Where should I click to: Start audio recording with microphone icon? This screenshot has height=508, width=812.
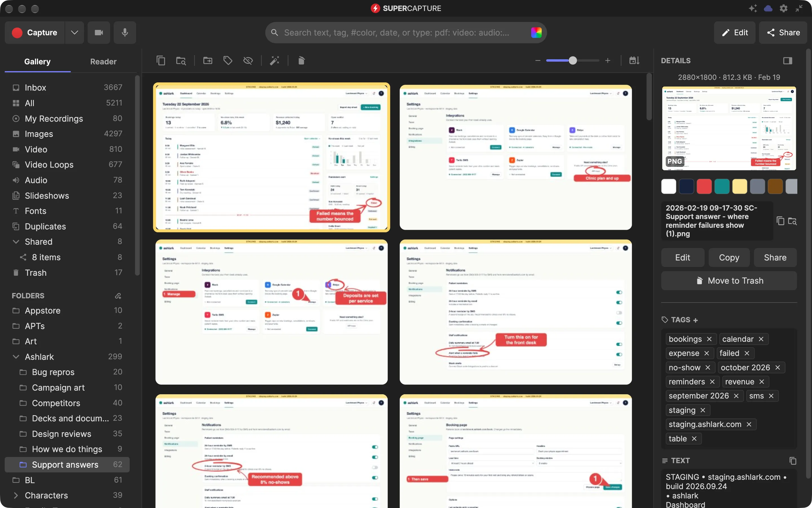click(x=125, y=32)
